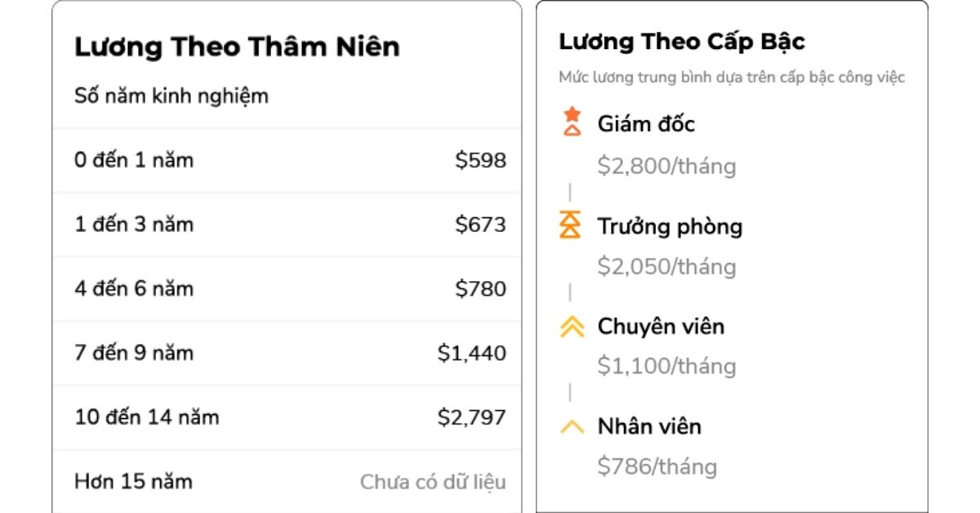The height and width of the screenshot is (513, 980).
Task: Select the Chuyên viên level label
Action: click(x=661, y=327)
